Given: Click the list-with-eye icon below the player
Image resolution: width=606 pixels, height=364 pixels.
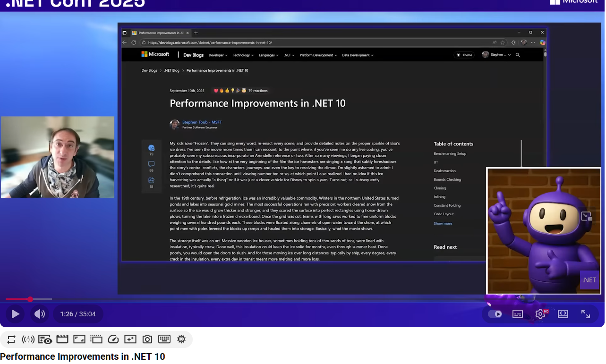Looking at the screenshot, I should pos(45,339).
